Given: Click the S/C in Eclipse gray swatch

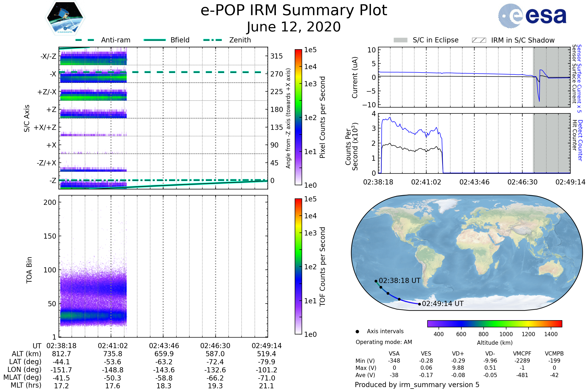Looking at the screenshot, I should 400,40.
